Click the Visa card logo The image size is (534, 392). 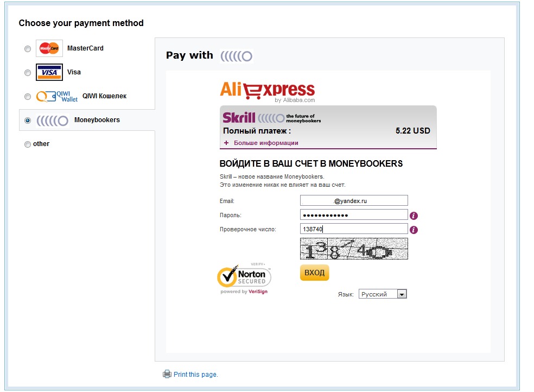(x=49, y=72)
